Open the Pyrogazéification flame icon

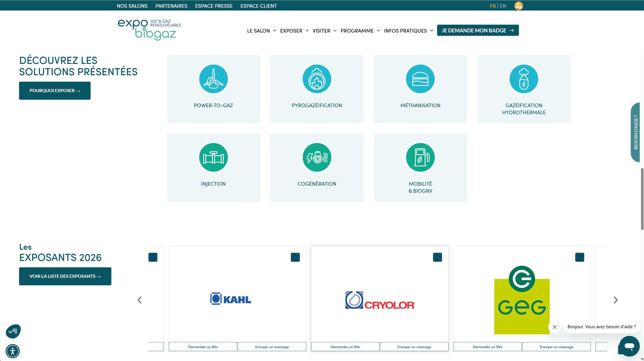tap(317, 79)
